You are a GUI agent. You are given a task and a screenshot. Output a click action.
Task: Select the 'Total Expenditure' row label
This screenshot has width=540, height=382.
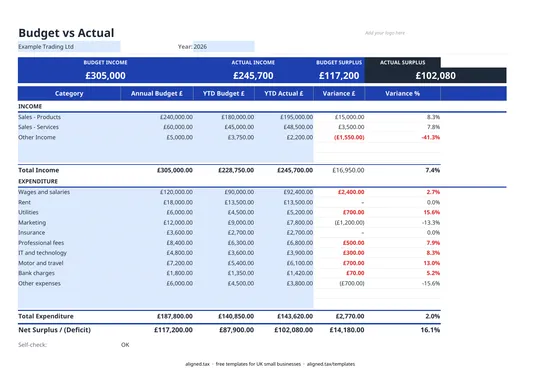point(46,316)
